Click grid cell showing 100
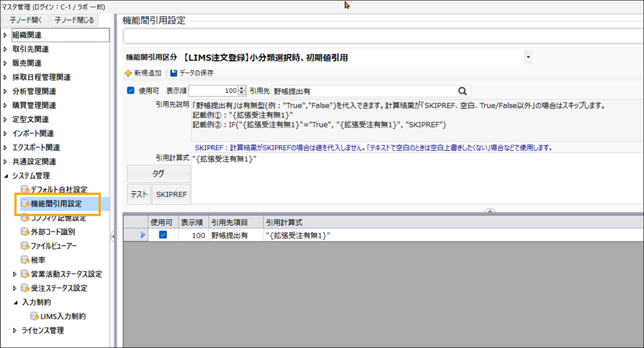Viewport: 644px width, 348px height. (x=193, y=235)
